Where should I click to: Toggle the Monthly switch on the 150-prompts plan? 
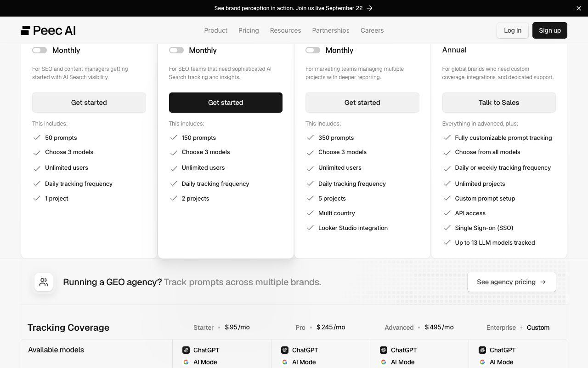click(x=176, y=50)
